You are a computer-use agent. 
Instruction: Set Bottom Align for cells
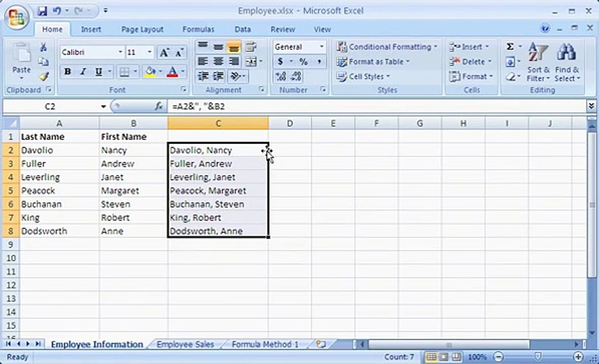(233, 47)
